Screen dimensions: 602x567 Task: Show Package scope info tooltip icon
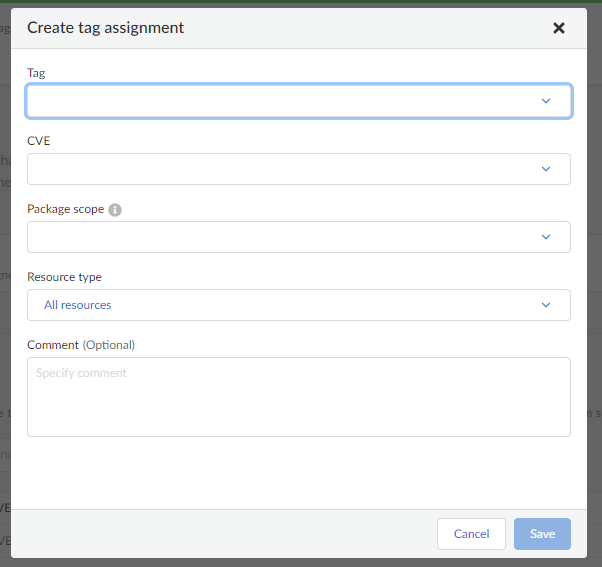115,210
